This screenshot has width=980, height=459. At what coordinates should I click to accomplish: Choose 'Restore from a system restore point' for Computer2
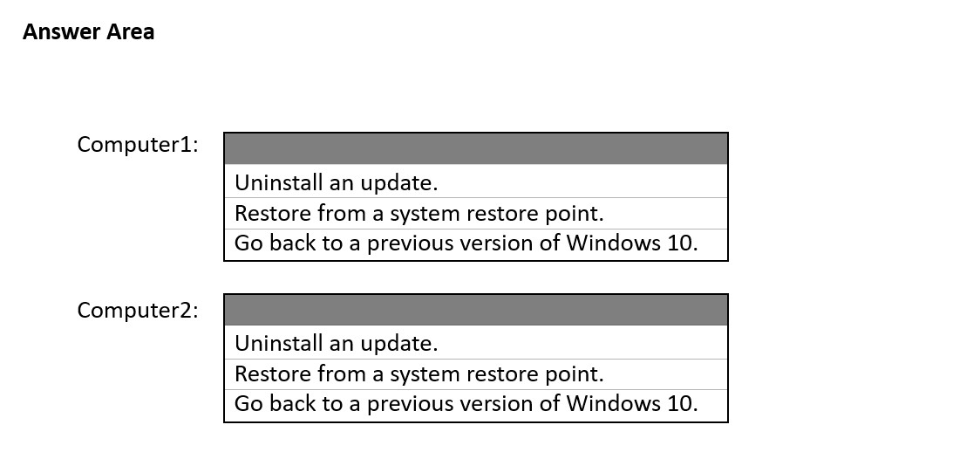pos(476,374)
